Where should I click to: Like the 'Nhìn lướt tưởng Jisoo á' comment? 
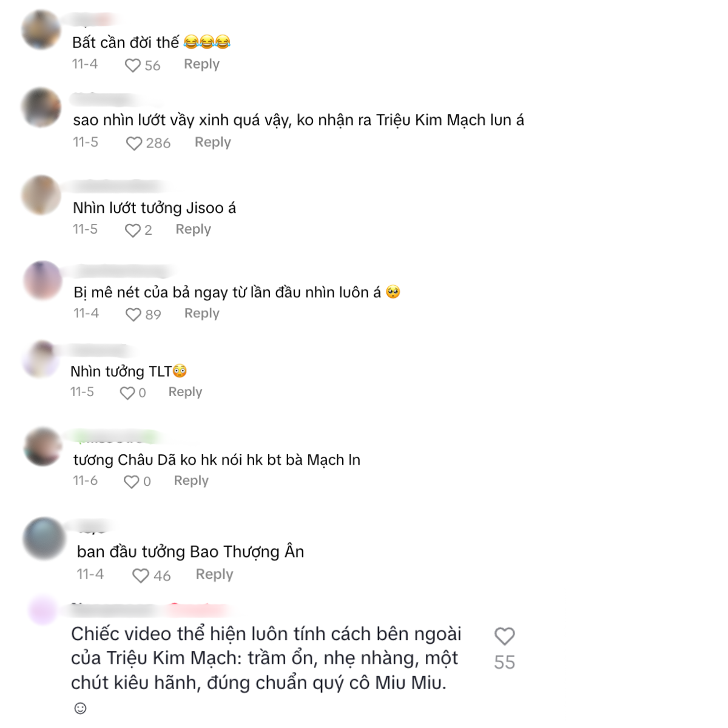(132, 231)
